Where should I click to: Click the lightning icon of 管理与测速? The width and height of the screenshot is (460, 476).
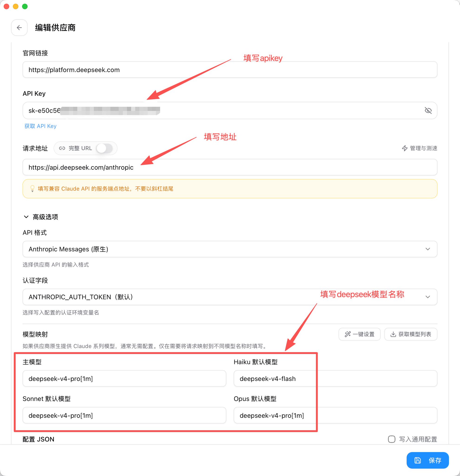click(x=405, y=148)
